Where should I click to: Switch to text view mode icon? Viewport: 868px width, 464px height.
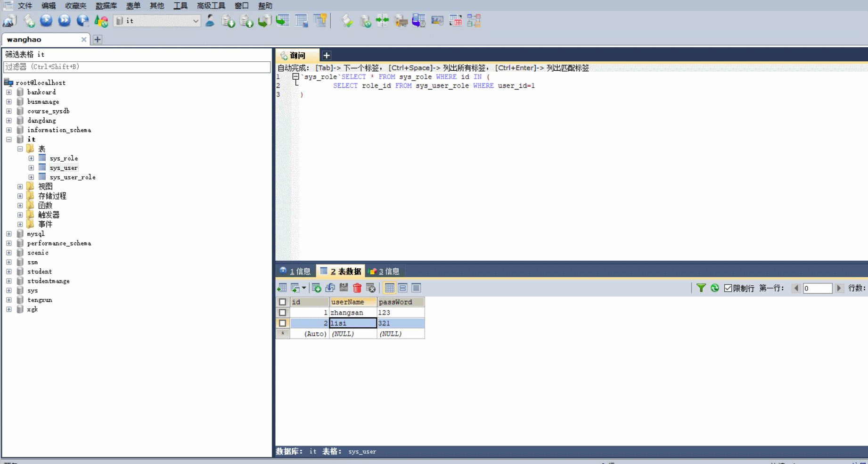click(416, 288)
